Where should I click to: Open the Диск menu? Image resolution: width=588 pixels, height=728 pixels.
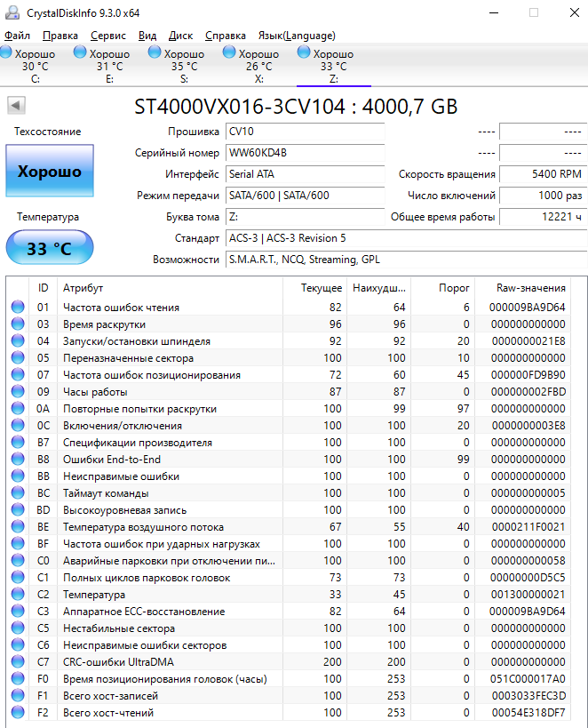(x=180, y=36)
